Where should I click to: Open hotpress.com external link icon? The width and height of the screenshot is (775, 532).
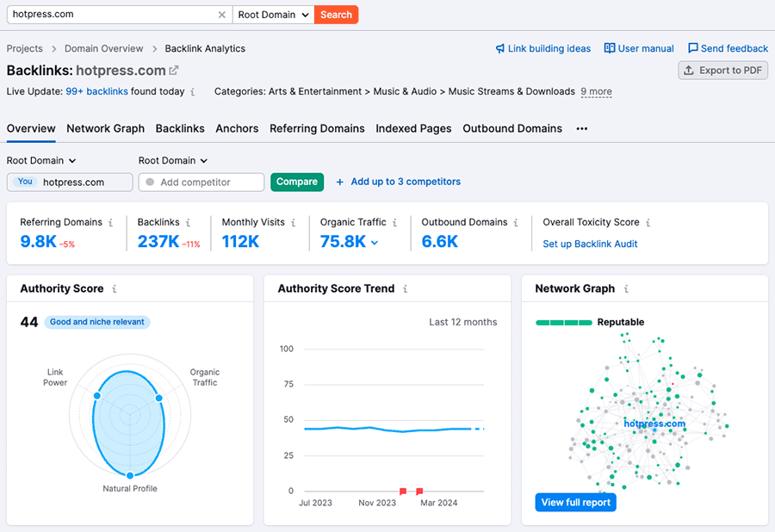click(173, 71)
